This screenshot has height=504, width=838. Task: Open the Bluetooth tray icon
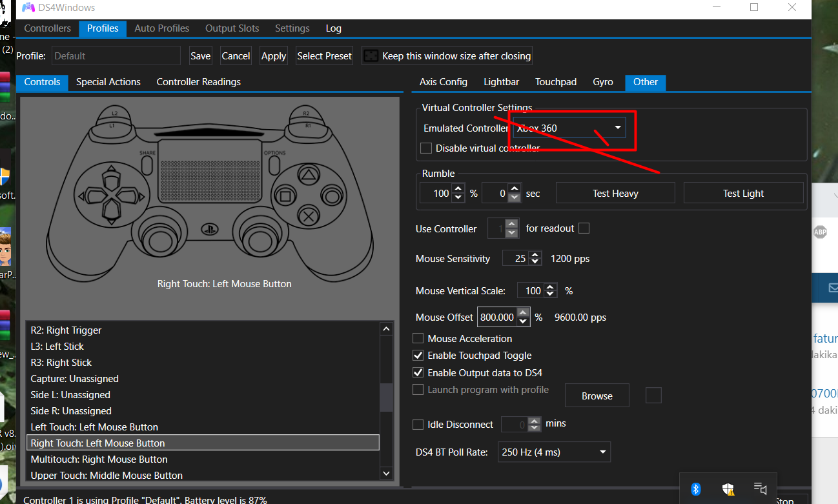[x=696, y=489]
